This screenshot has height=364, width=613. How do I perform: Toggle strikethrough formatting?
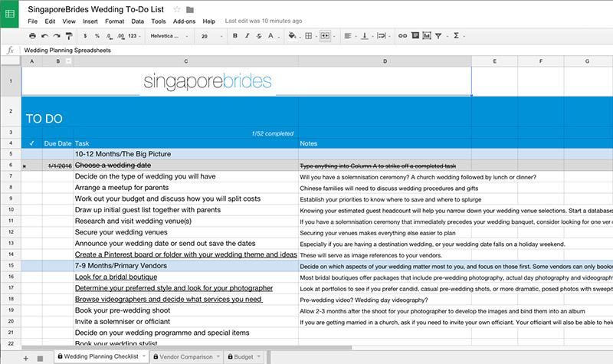[x=259, y=36]
